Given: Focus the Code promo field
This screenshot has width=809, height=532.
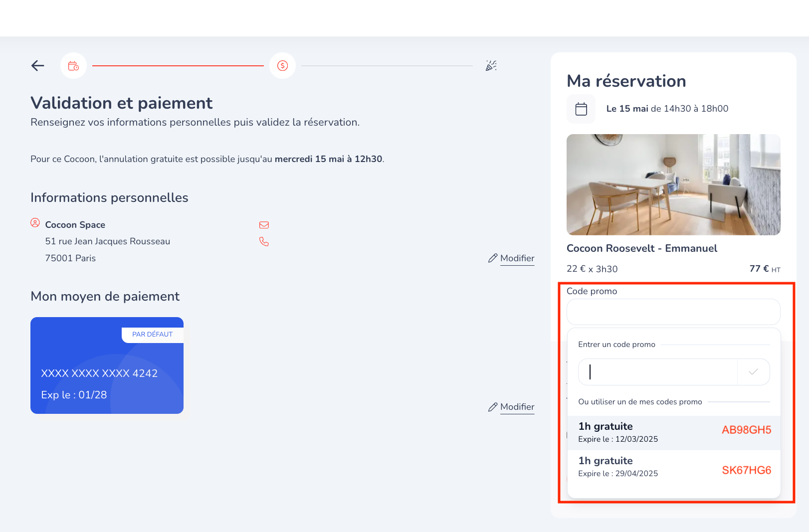Looking at the screenshot, I should (x=673, y=312).
